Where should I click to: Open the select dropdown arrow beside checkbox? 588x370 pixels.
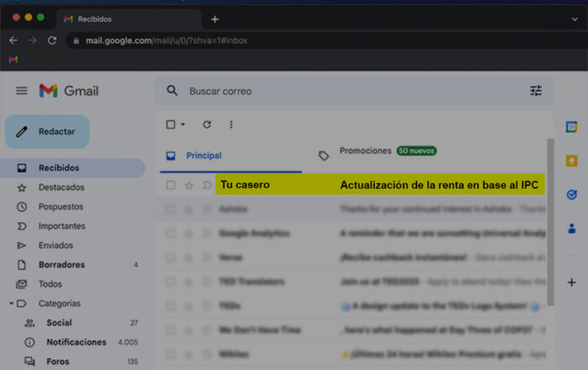(x=183, y=125)
